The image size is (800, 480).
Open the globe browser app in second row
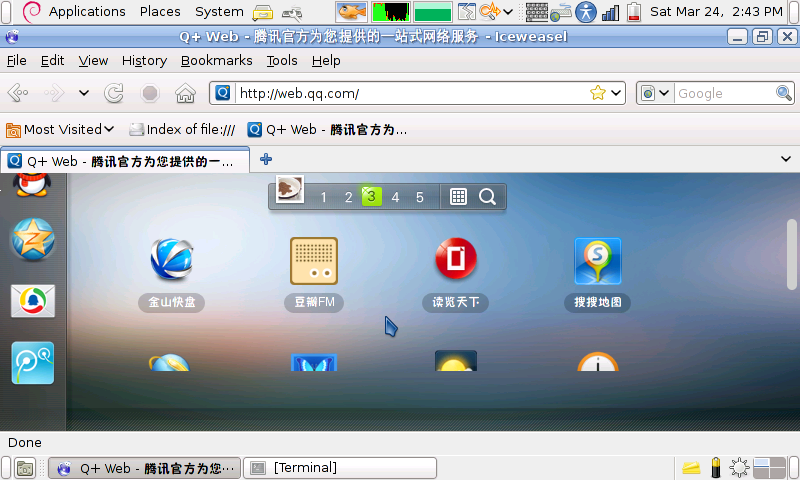click(169, 362)
